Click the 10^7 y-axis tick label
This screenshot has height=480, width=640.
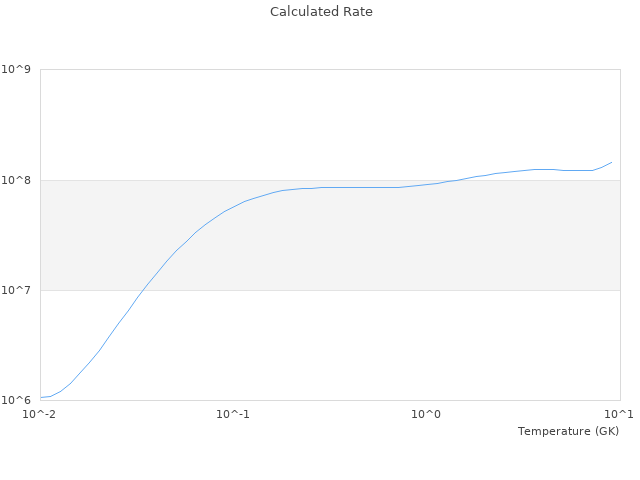click(x=17, y=290)
